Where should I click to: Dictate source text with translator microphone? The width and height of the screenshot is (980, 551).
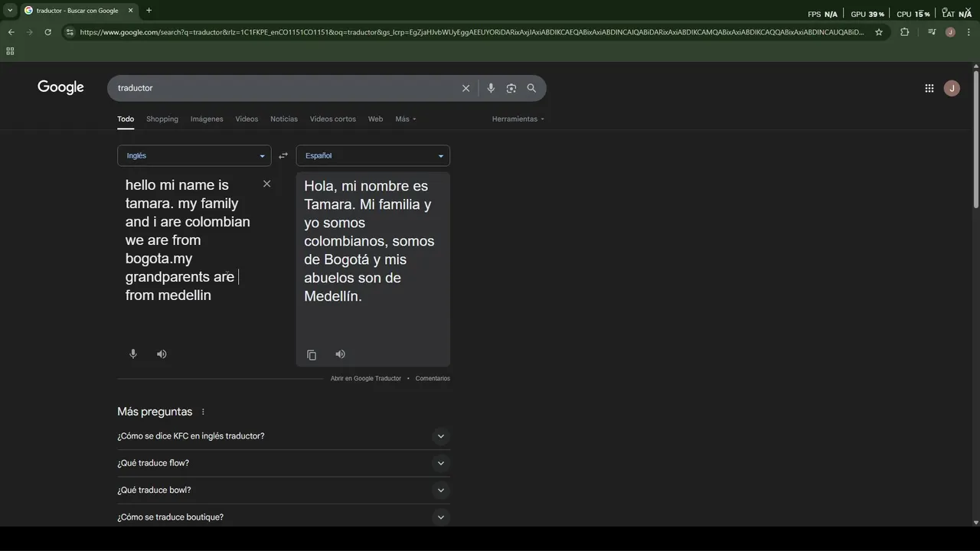(x=133, y=354)
